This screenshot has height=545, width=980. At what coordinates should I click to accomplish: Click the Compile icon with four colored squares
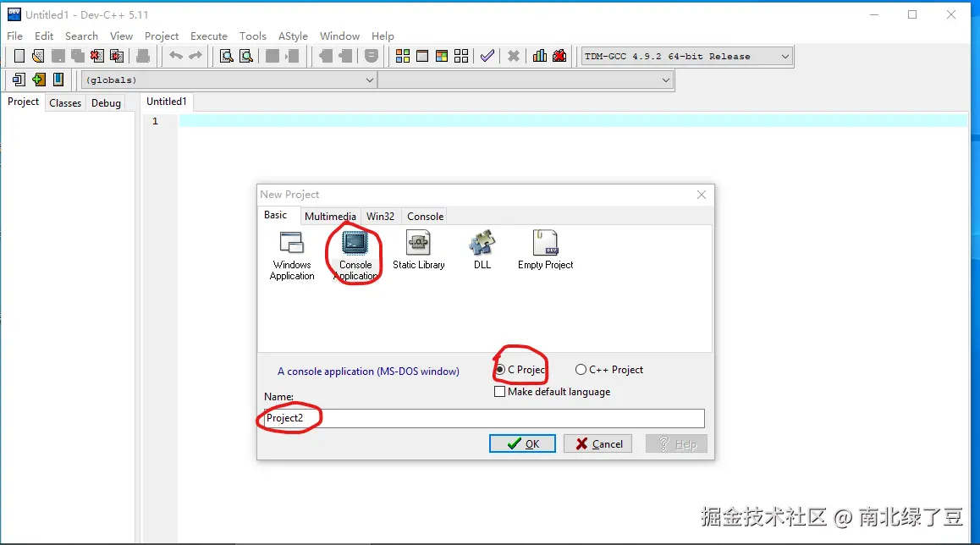click(x=403, y=56)
